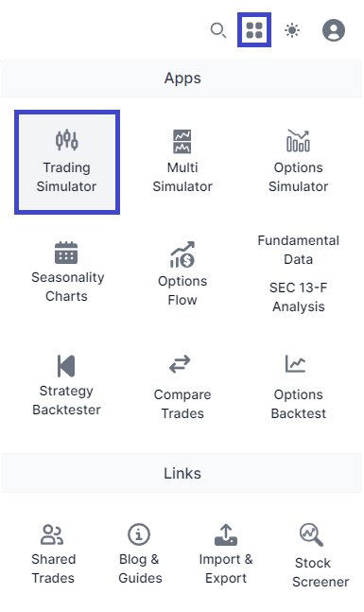Open the Options Simulator app
This screenshot has width=364, height=612.
pyautogui.click(x=299, y=162)
